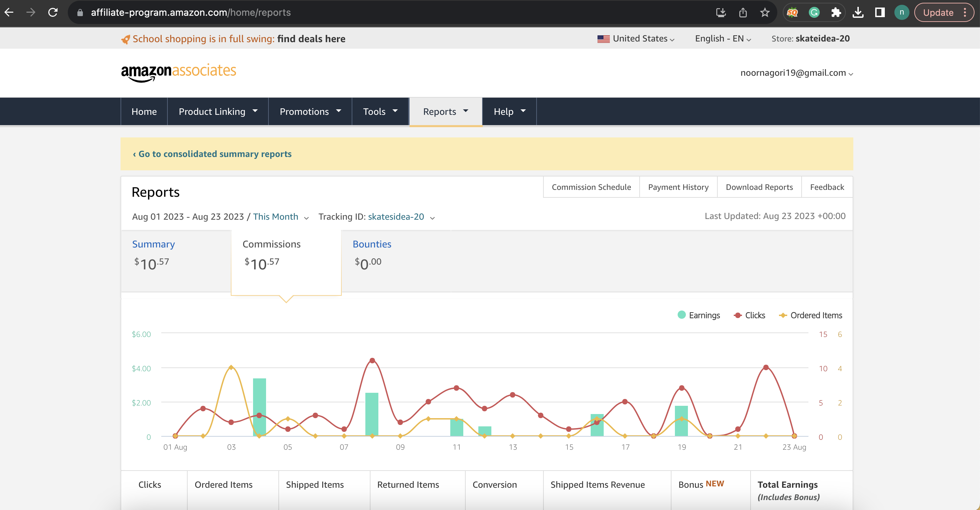Click the Bonus NEW column header
Image resolution: width=980 pixels, height=510 pixels.
pos(701,484)
